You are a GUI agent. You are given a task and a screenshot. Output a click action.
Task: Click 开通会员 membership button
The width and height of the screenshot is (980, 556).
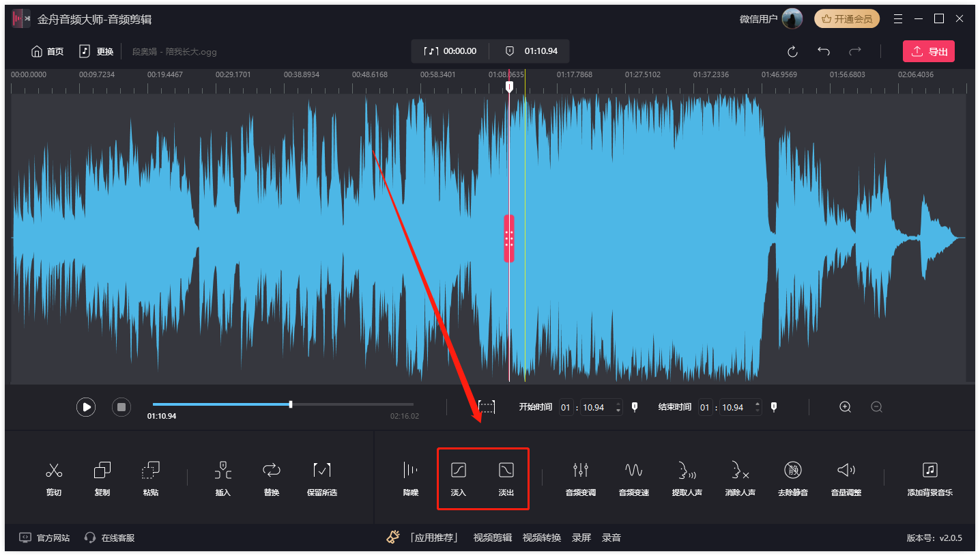tap(847, 19)
